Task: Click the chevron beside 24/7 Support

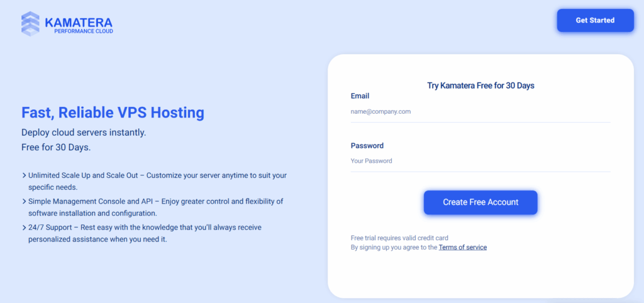Action: 25,227
